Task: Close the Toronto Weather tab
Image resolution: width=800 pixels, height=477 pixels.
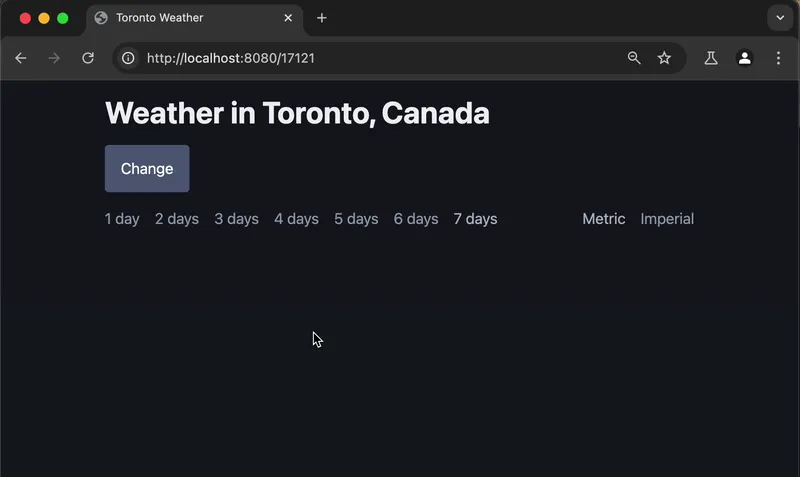Action: point(289,18)
